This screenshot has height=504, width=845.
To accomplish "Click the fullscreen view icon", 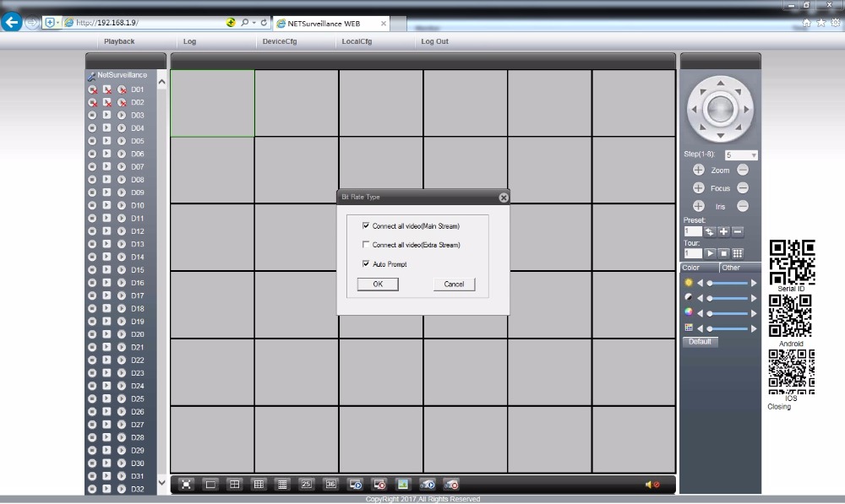I will (186, 484).
